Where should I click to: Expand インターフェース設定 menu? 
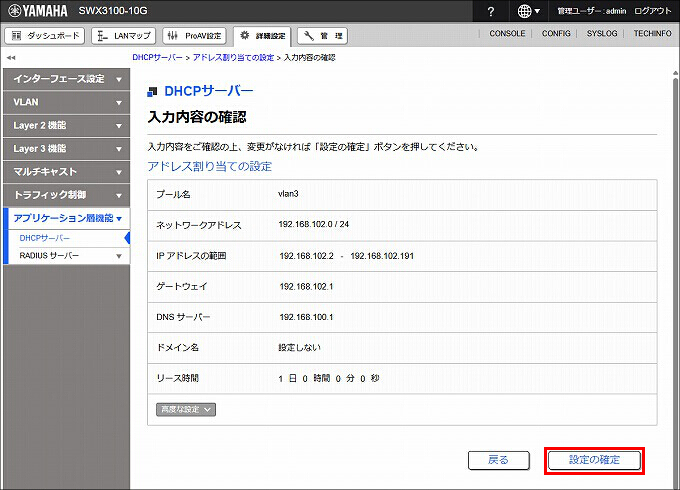[66, 79]
